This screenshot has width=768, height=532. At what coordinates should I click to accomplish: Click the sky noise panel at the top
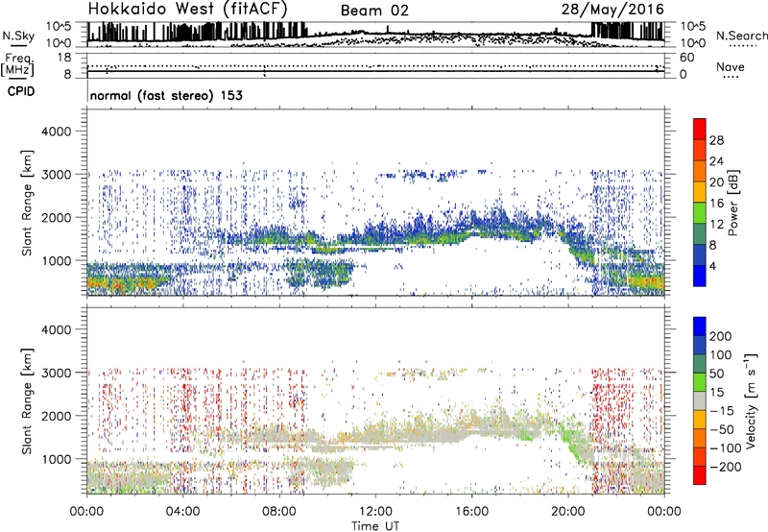coord(375,35)
